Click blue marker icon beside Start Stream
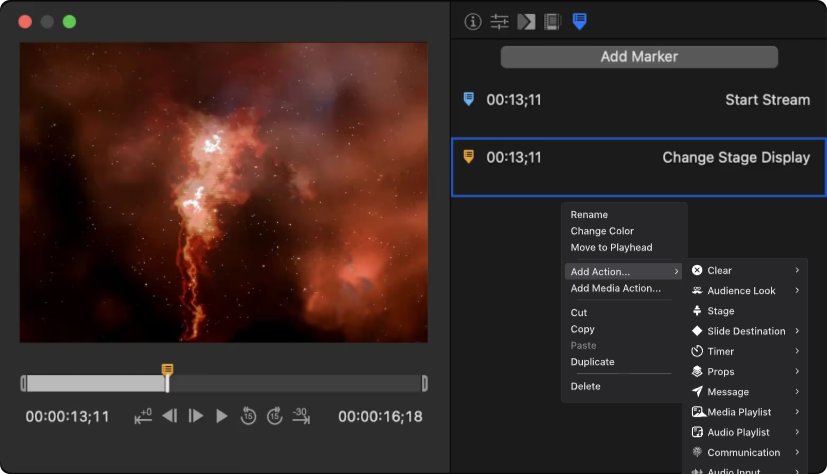Screen dimensions: 827x474 click(x=468, y=99)
